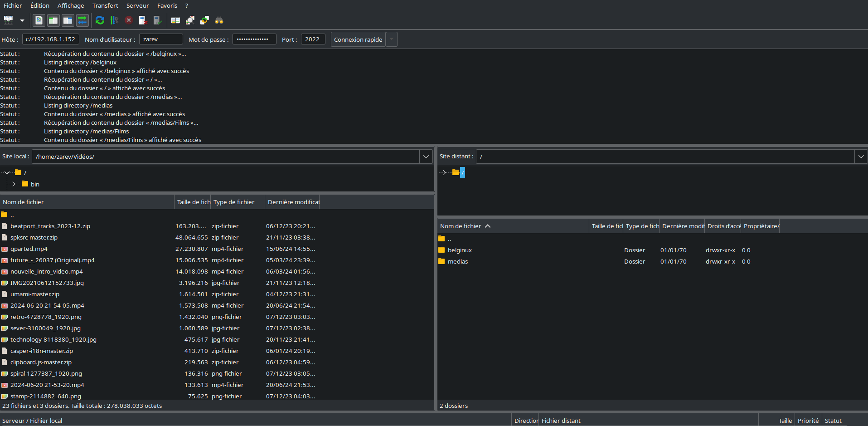The height and width of the screenshot is (426, 868).
Task: Expand the bin folder in the local tree
Action: pyautogui.click(x=14, y=184)
